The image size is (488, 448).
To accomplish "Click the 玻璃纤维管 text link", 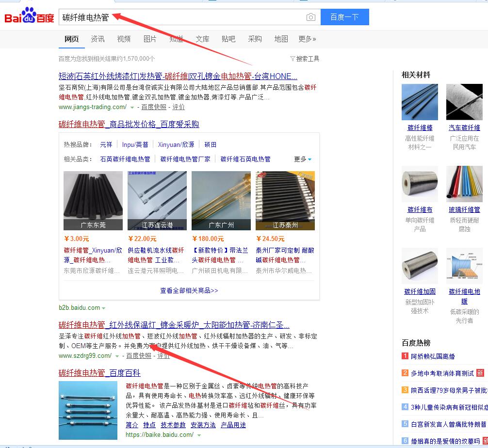I will (x=464, y=209).
